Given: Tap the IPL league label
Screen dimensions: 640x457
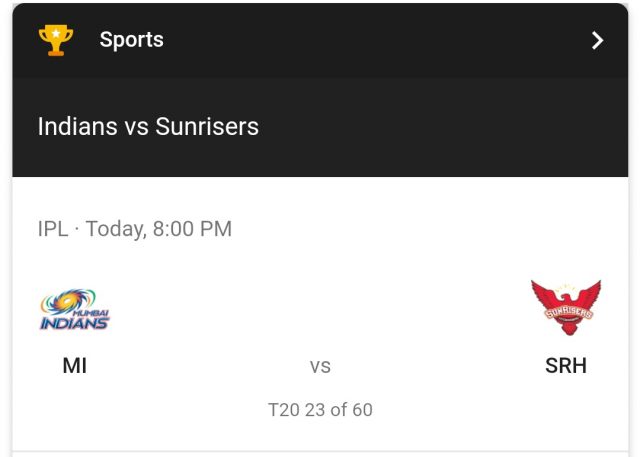Looking at the screenshot, I should point(53,228).
